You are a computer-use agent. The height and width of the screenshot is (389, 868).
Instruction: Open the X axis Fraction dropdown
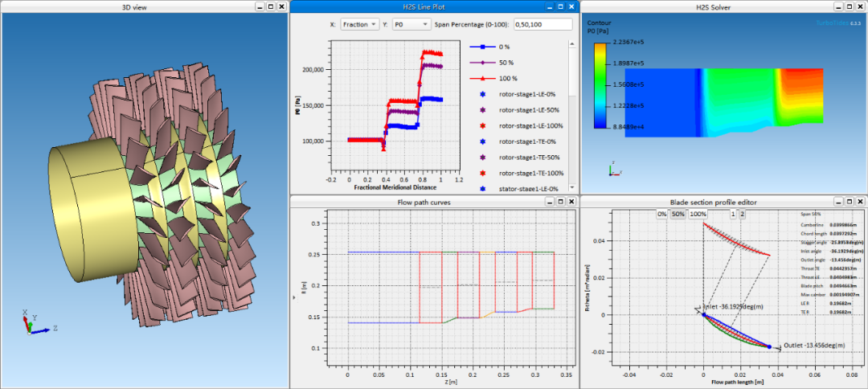(x=359, y=24)
